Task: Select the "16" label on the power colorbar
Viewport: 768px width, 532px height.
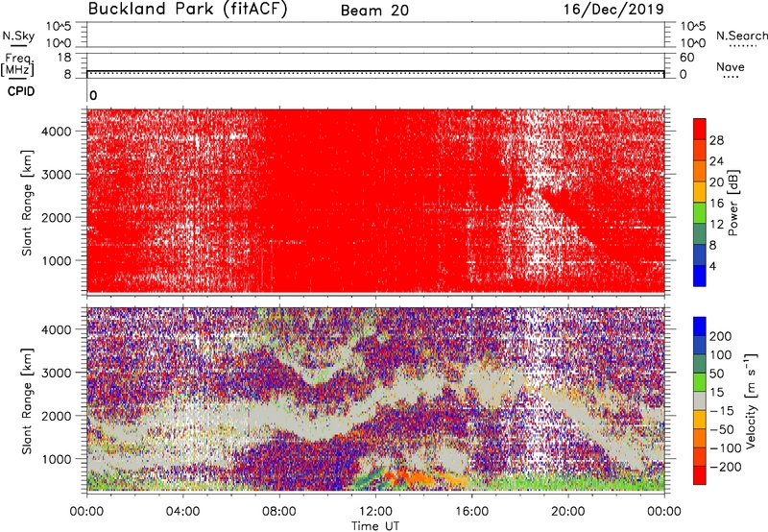Action: [716, 204]
